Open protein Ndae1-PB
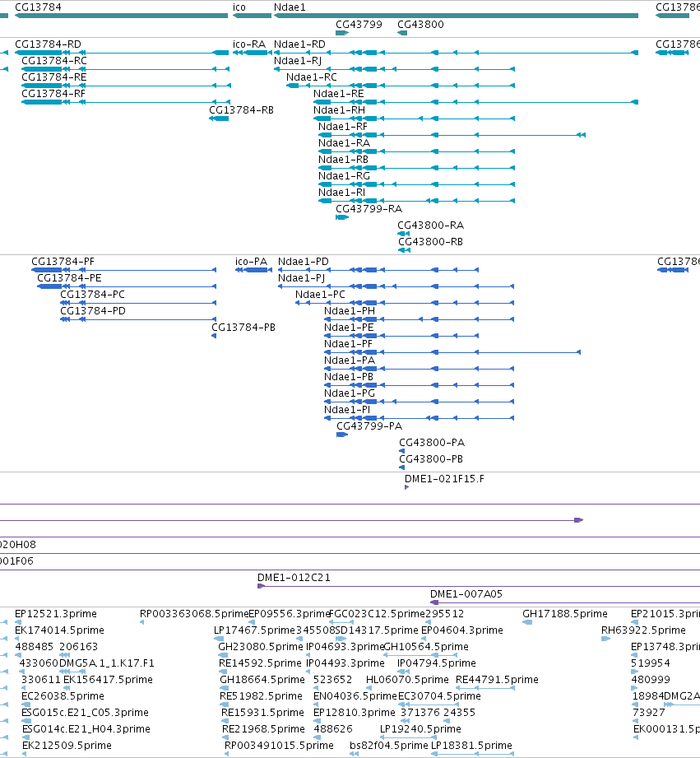 pyautogui.click(x=349, y=376)
